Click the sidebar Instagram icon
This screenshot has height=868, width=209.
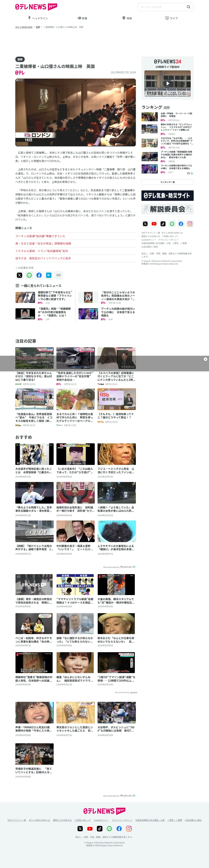click(190, 224)
